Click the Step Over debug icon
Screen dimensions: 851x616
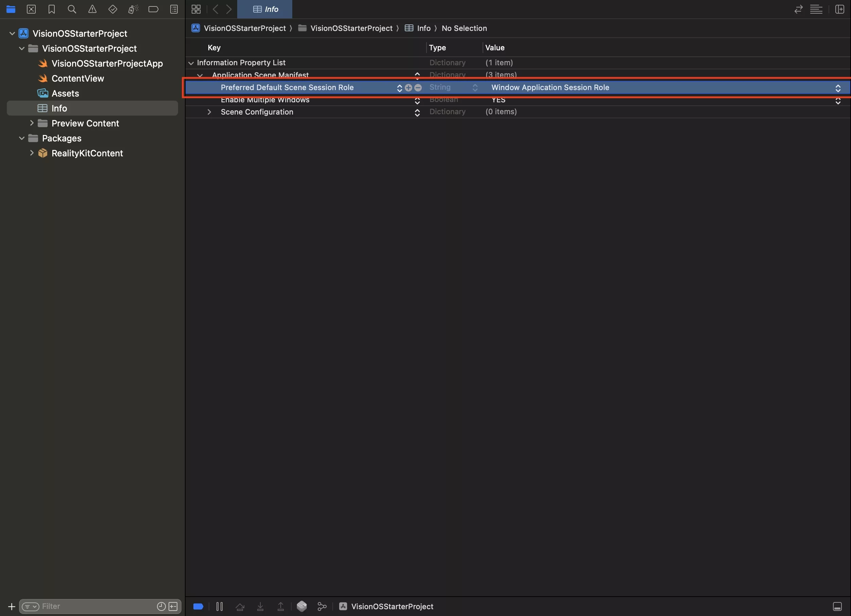click(240, 606)
